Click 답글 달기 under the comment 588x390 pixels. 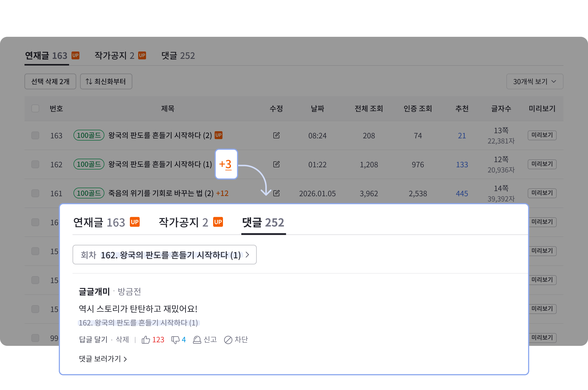[x=93, y=339]
